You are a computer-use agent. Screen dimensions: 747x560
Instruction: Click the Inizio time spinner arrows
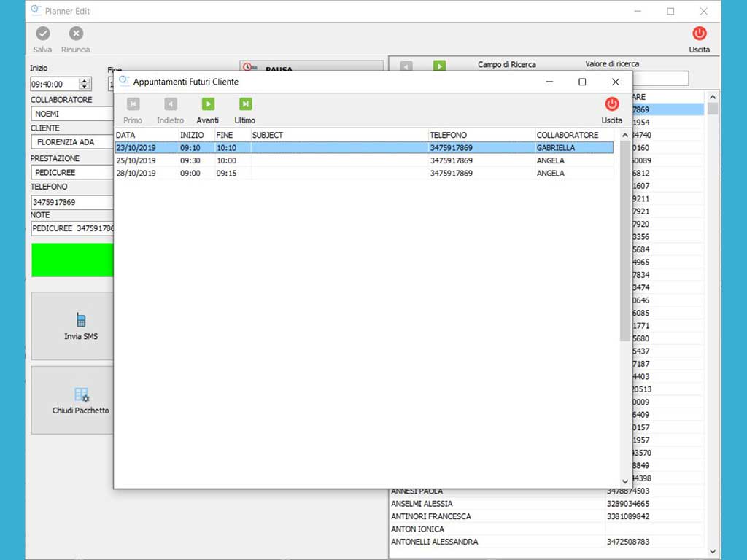(85, 84)
